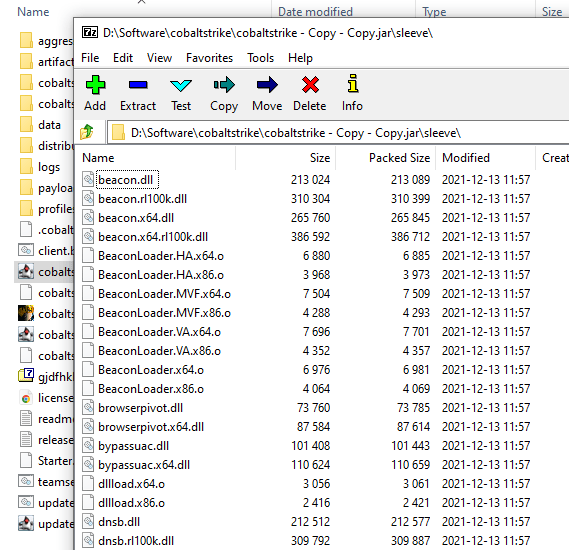This screenshot has height=550, width=569.
Task: Click the 7z title bar icon
Action: point(90,33)
